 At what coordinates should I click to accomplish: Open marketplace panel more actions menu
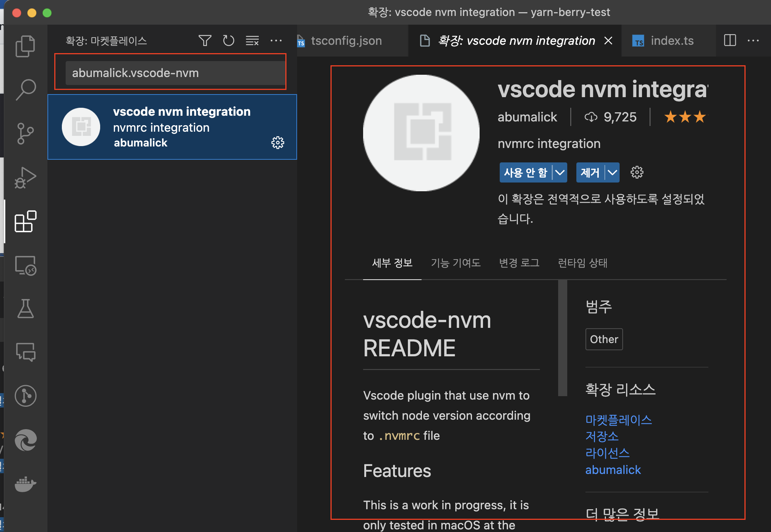coord(276,41)
